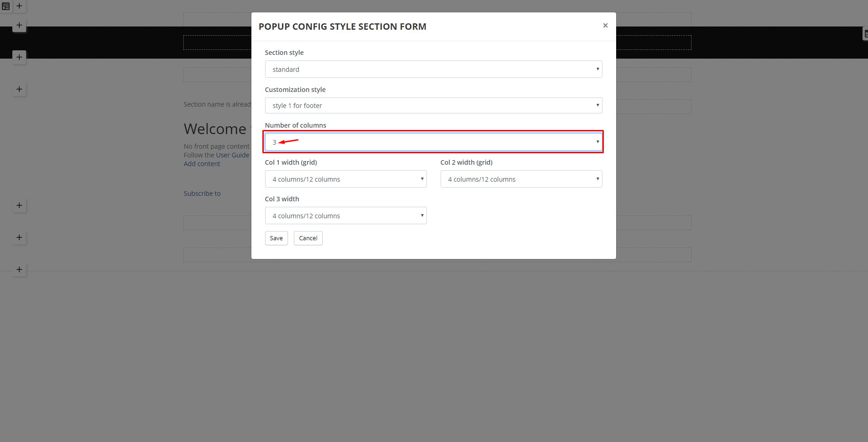Expand the Col 3 width dropdown
The image size is (868, 442).
346,216
